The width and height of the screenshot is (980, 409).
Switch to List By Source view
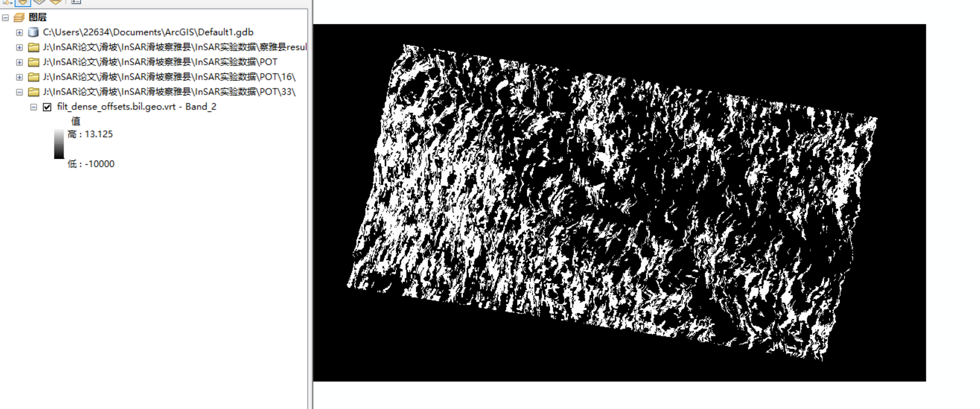(x=23, y=2)
